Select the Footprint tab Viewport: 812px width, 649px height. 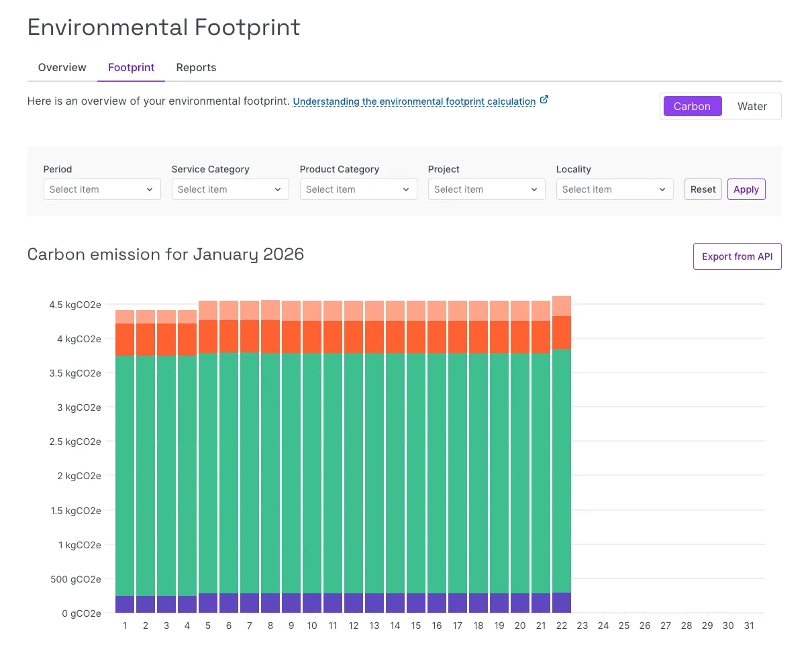[131, 67]
